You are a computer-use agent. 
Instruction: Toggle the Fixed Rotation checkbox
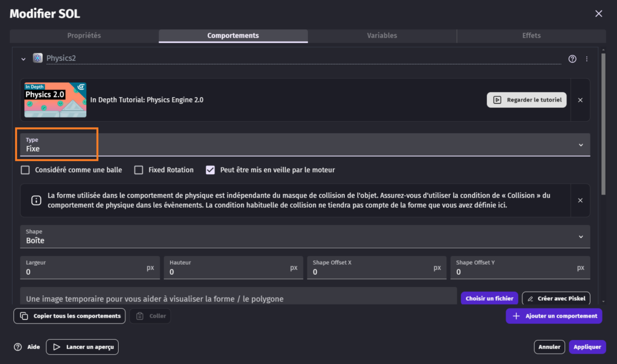[x=139, y=170]
